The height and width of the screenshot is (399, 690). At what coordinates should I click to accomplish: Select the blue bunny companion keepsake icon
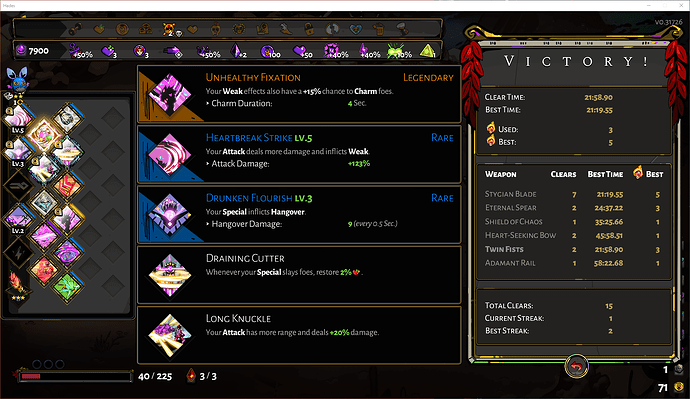click(18, 78)
